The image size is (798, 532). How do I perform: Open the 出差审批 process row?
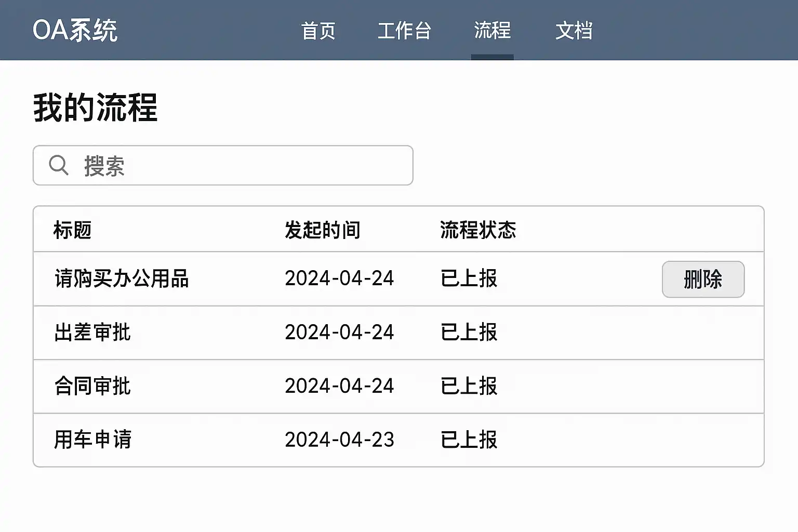[92, 332]
